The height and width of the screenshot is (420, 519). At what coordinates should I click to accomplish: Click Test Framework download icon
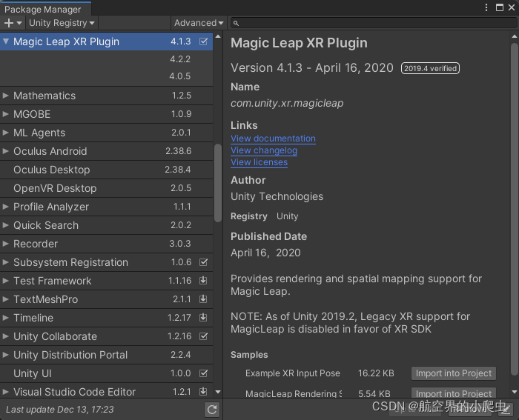pos(203,281)
